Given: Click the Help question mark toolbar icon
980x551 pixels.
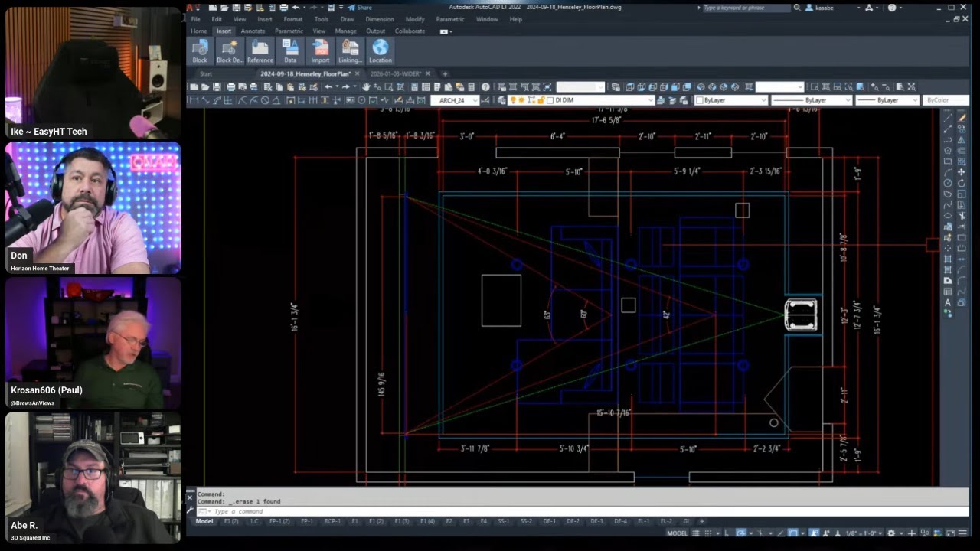Looking at the screenshot, I should [x=485, y=87].
